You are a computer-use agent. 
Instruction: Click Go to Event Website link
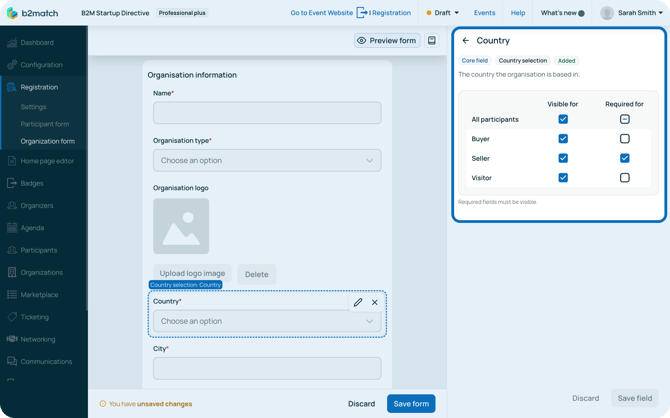(322, 13)
